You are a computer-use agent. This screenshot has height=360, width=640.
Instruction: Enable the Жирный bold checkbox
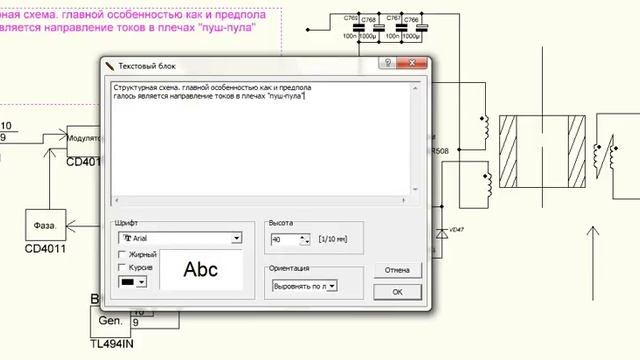[x=121, y=255]
